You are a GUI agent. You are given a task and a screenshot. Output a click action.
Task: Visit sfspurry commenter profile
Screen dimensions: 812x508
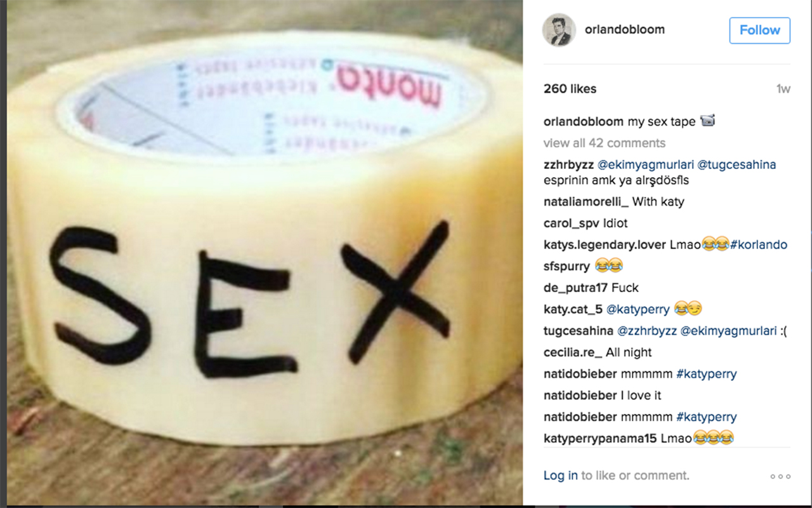coord(566,266)
